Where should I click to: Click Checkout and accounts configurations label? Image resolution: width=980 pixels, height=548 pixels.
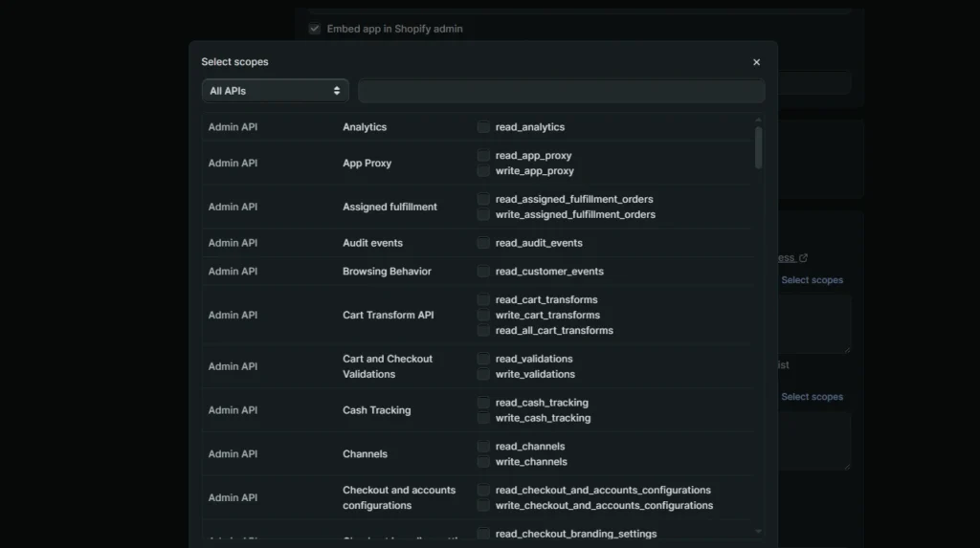point(399,497)
